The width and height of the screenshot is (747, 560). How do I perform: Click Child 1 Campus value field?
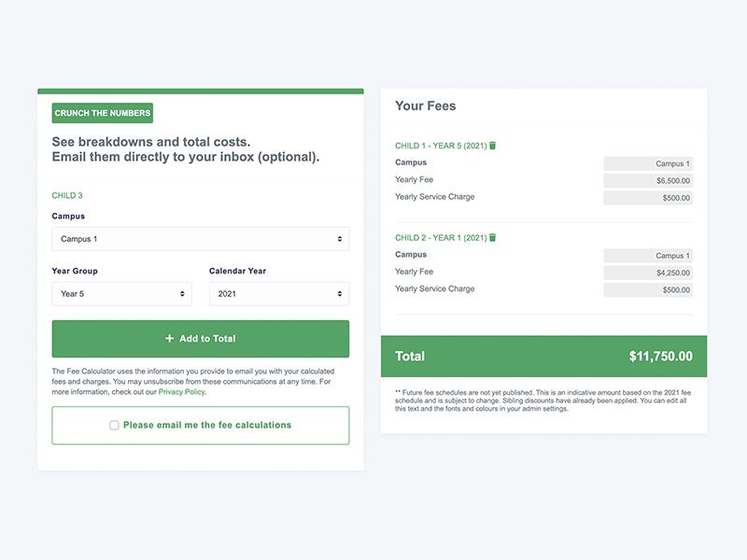click(x=648, y=163)
